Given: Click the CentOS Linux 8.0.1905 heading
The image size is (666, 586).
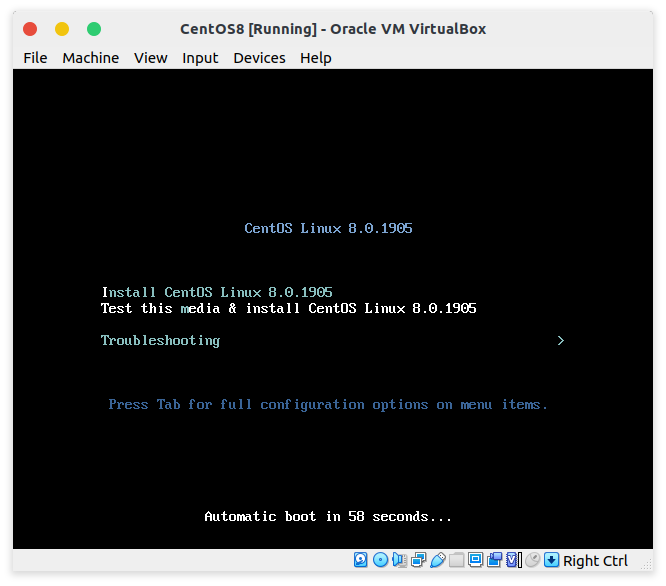Looking at the screenshot, I should click(328, 228).
